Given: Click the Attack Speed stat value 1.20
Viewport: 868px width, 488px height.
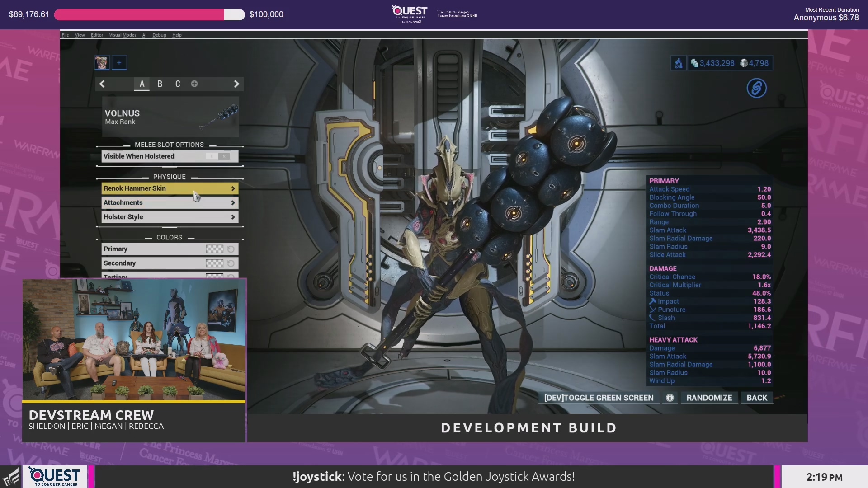Looking at the screenshot, I should pyautogui.click(x=764, y=189).
